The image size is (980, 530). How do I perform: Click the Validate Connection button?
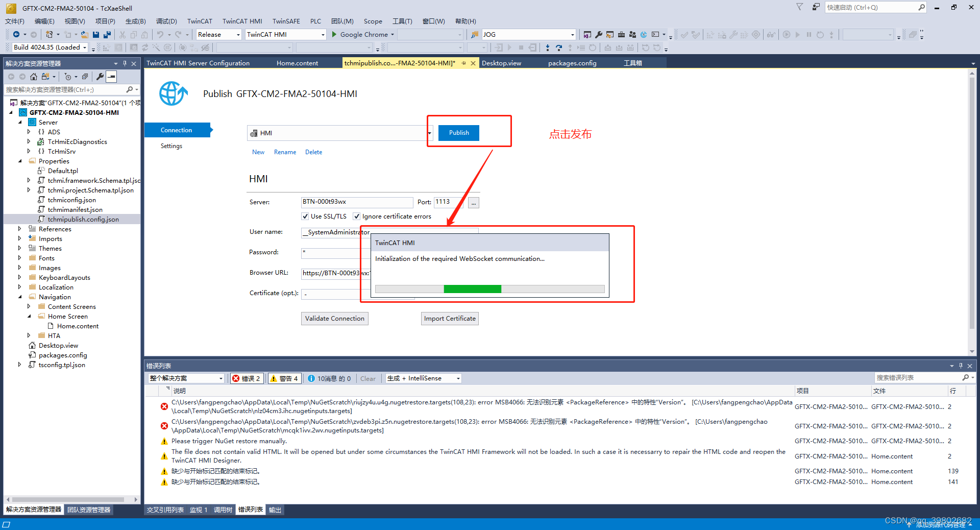334,318
